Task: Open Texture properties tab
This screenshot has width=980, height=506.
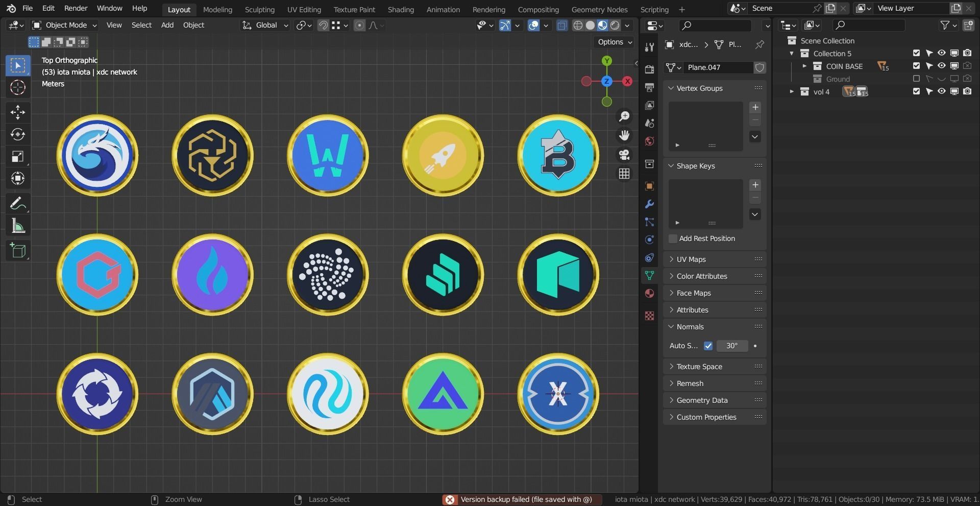Action: (x=649, y=316)
